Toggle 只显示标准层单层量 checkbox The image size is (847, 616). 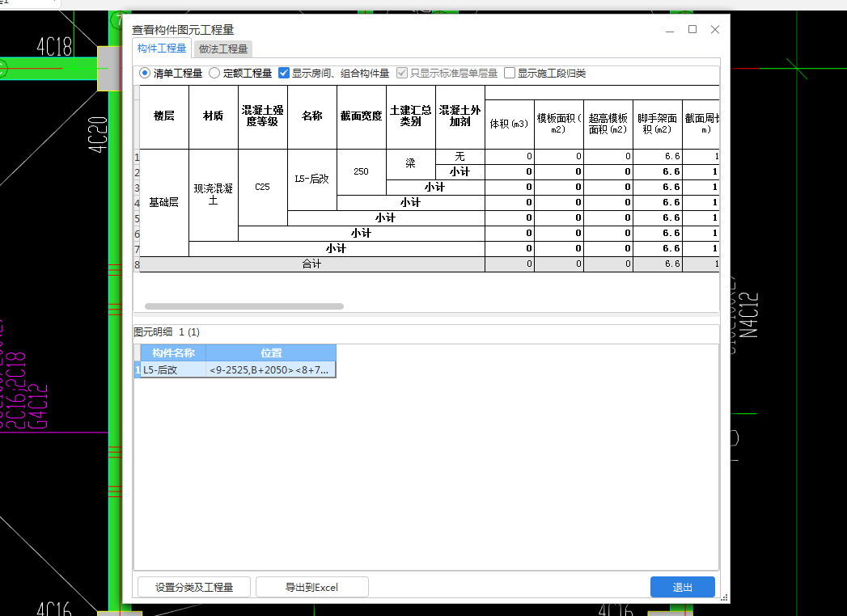point(402,72)
